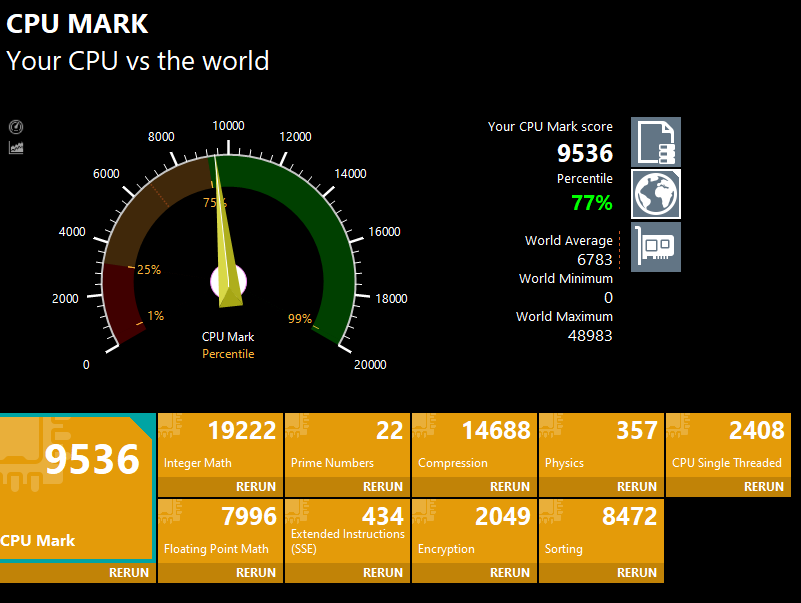The height and width of the screenshot is (603, 801).
Task: Rerun the Compression test
Action: (x=510, y=487)
